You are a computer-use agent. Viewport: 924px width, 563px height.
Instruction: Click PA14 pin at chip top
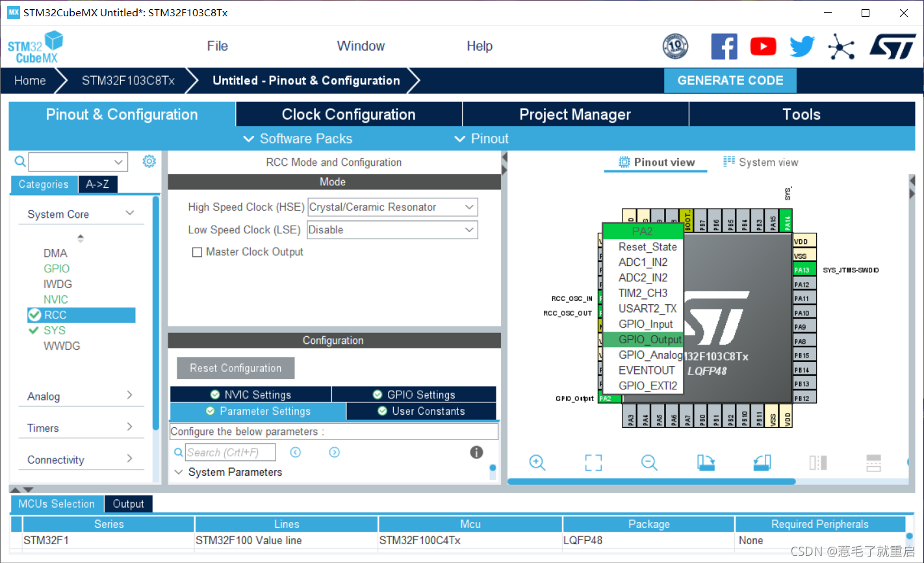click(787, 220)
